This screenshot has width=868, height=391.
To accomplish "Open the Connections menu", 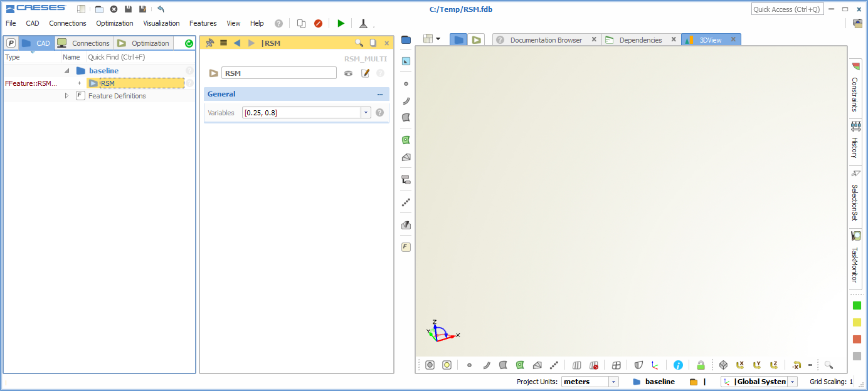I will 68,23.
